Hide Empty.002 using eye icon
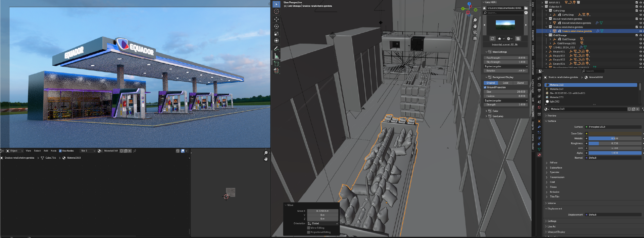644x238 pixels. (x=641, y=55)
